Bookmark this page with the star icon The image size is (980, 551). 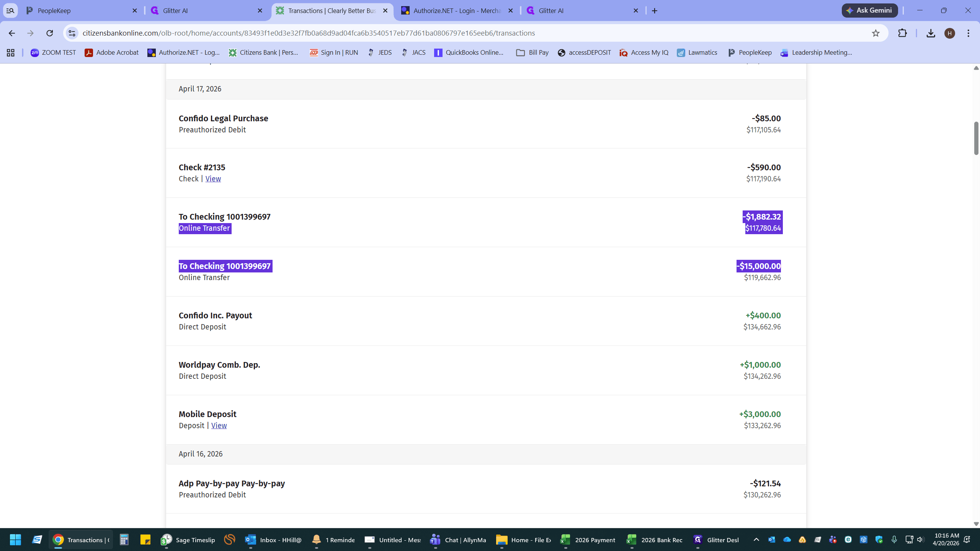(x=875, y=33)
